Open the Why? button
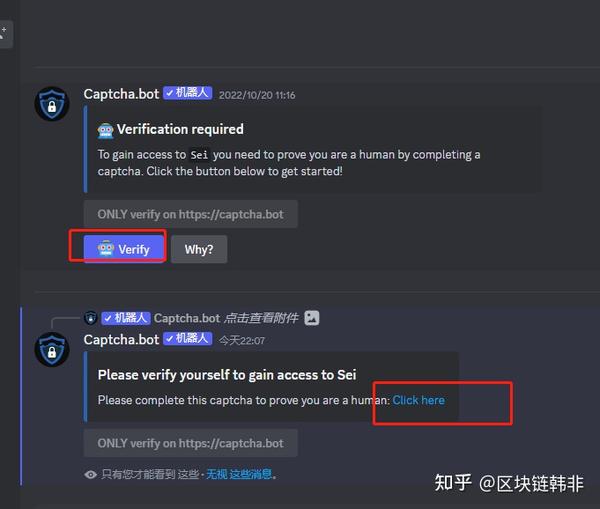The image size is (600, 509). click(x=199, y=249)
